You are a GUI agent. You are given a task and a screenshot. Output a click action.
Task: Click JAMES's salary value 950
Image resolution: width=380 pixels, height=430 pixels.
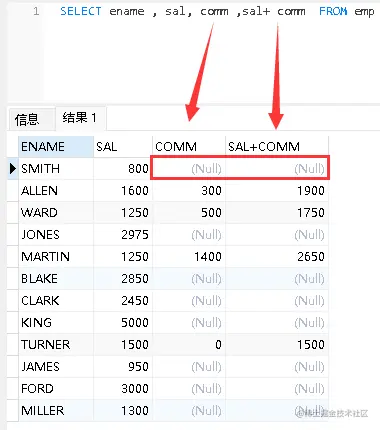pyautogui.click(x=138, y=367)
